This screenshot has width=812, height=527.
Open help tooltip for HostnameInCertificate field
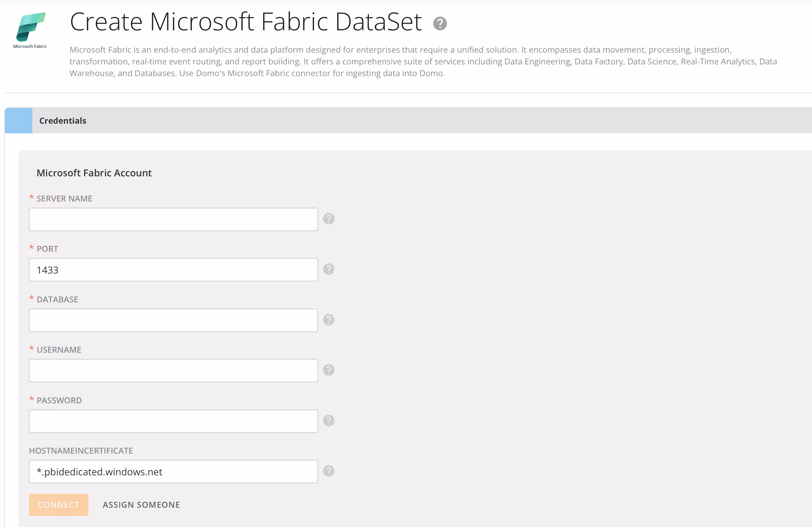click(x=329, y=471)
